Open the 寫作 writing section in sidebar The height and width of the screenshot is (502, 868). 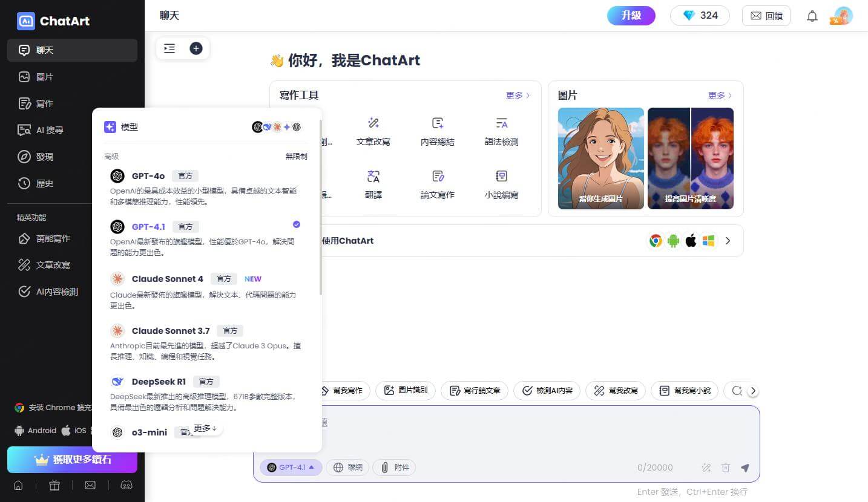coord(72,103)
